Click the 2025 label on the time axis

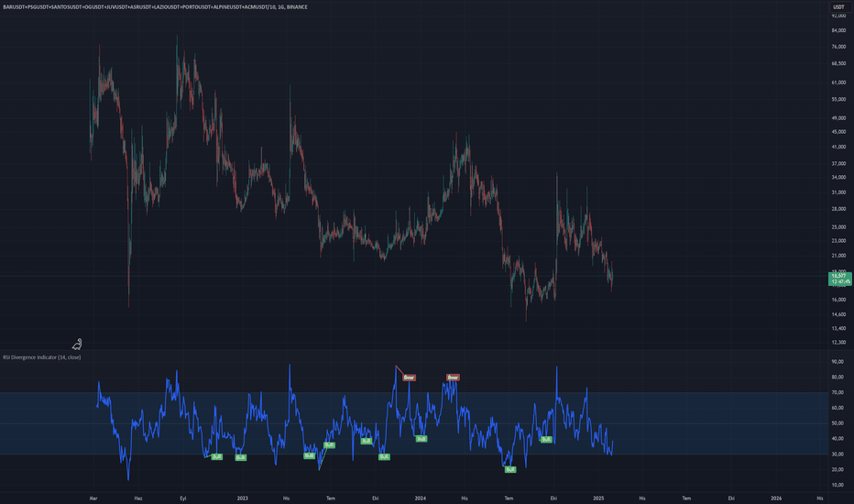[x=598, y=498]
